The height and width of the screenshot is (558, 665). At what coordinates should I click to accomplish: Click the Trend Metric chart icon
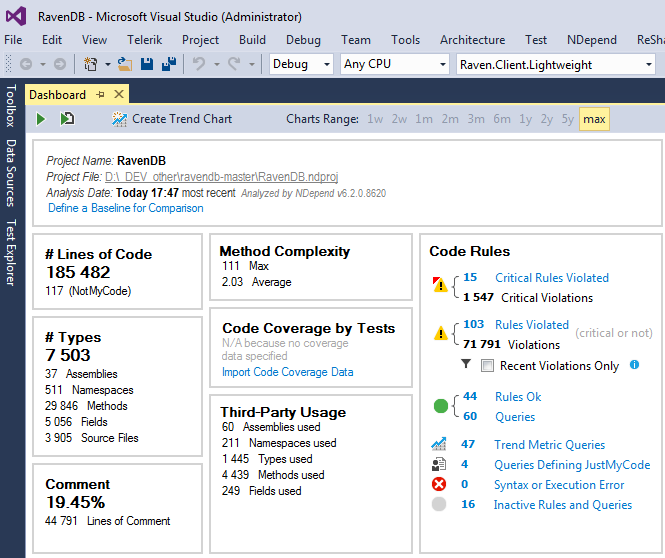(439, 444)
